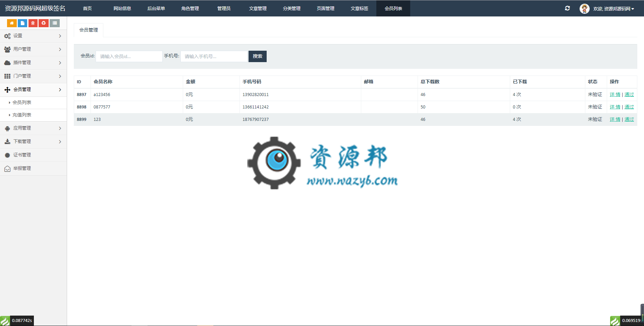Collapse the 会员管理 chevron
The height and width of the screenshot is (326, 644).
pyautogui.click(x=60, y=90)
